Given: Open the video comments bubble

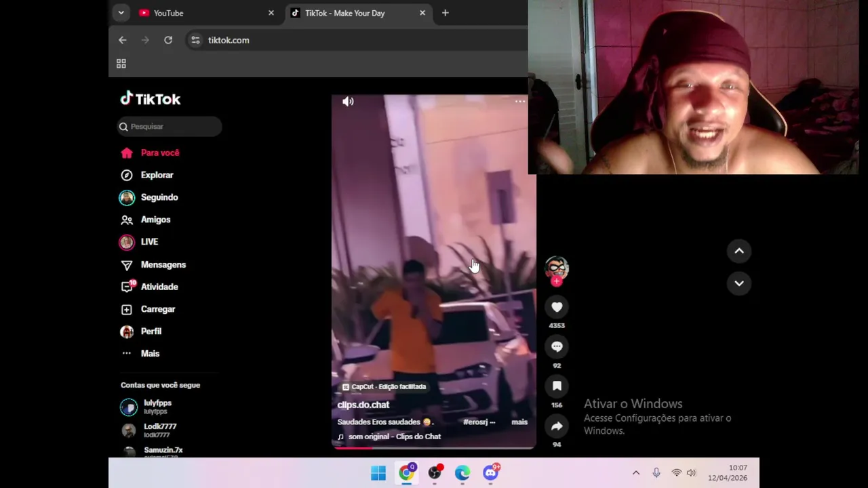Looking at the screenshot, I should [x=557, y=346].
